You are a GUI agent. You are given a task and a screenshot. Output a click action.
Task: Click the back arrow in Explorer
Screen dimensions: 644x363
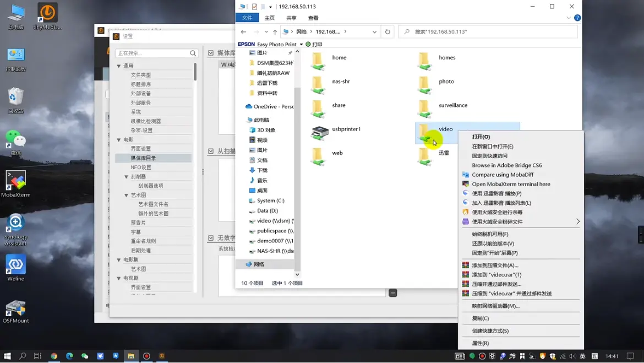pos(243,32)
